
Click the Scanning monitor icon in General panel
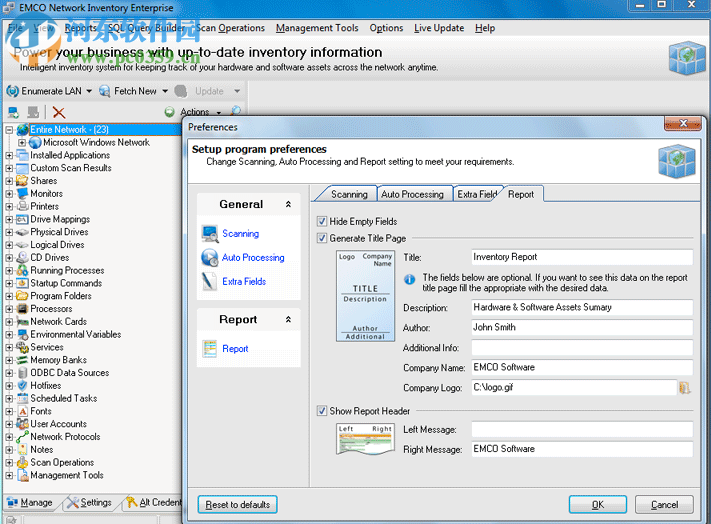pos(210,233)
